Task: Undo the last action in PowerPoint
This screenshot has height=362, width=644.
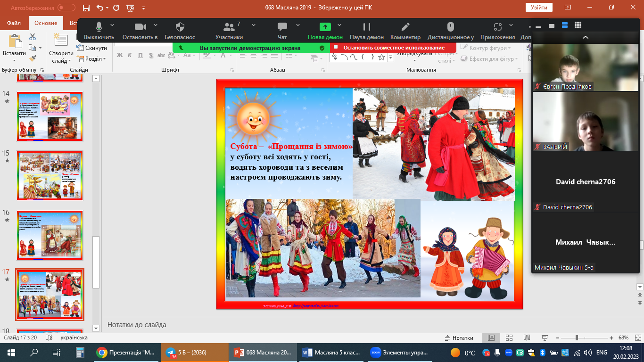Action: 99,8
